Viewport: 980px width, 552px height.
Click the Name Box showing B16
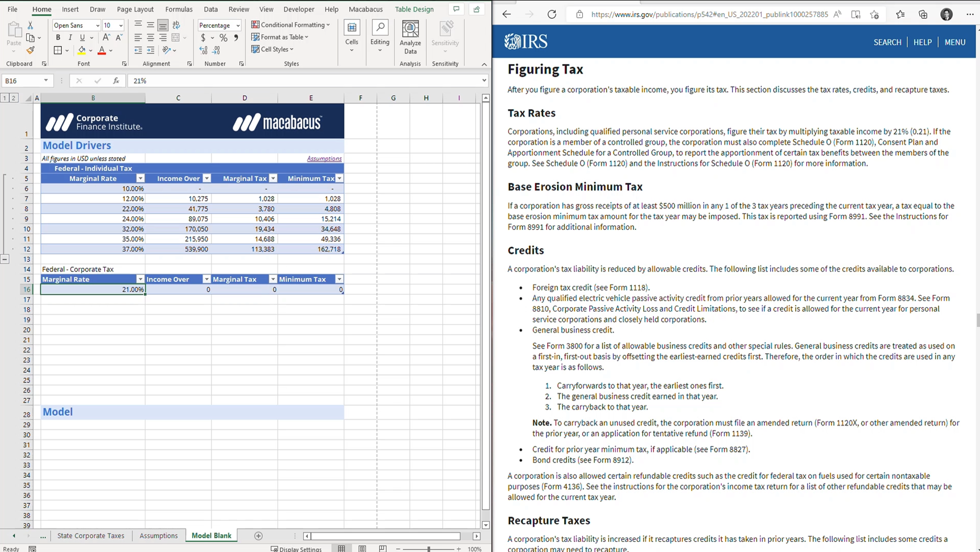(21, 81)
